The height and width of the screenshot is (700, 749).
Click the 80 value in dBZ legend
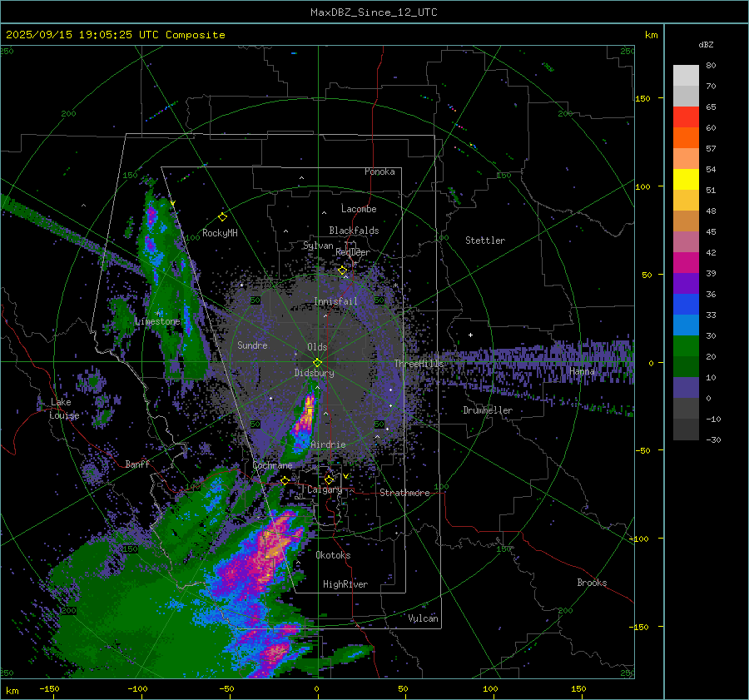711,66
